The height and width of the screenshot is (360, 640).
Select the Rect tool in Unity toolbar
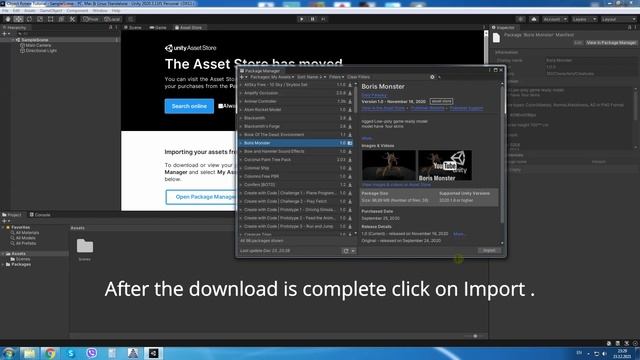click(51, 19)
